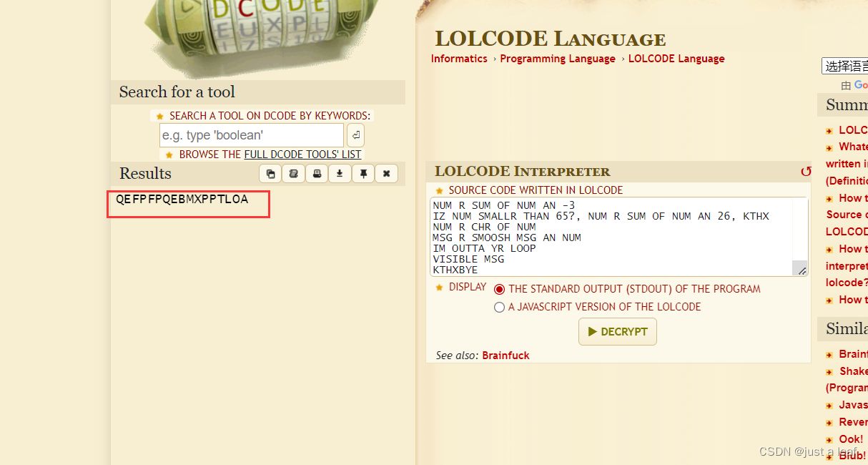Open LOLCODE Language breadcrumb link
The image size is (868, 465).
coord(676,59)
